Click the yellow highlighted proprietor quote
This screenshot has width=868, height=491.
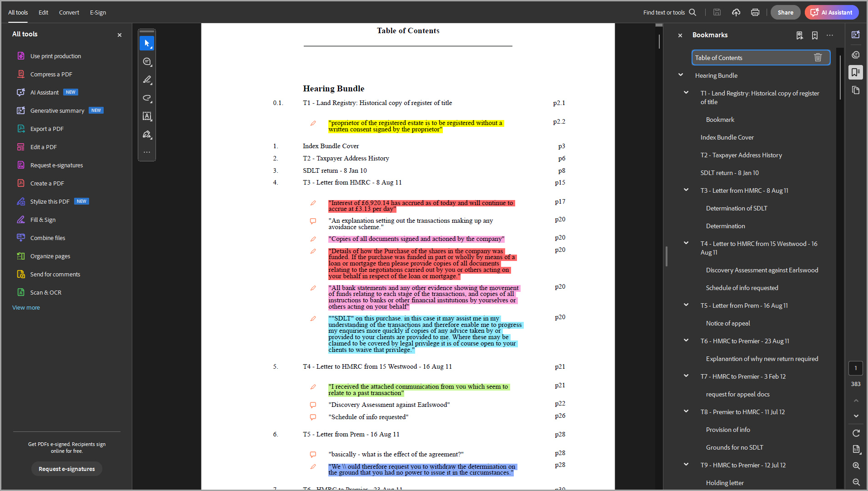416,126
